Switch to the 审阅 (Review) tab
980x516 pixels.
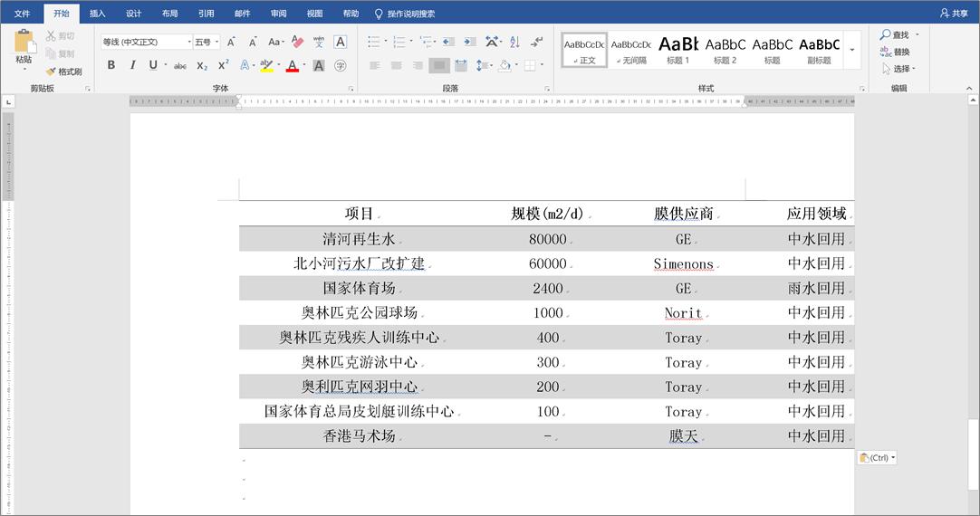(279, 13)
